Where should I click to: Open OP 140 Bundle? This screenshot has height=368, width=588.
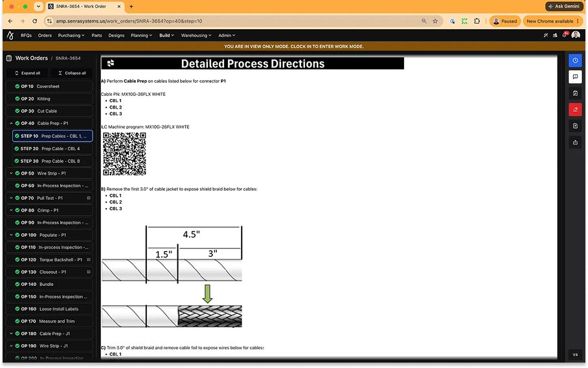(x=49, y=284)
